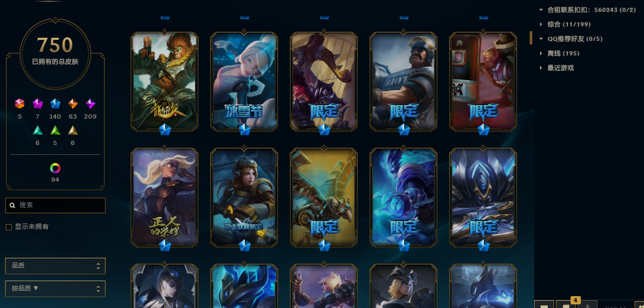The width and height of the screenshot is (644, 308).
Task: Click the teal triangle gem icon
Action: tap(38, 130)
